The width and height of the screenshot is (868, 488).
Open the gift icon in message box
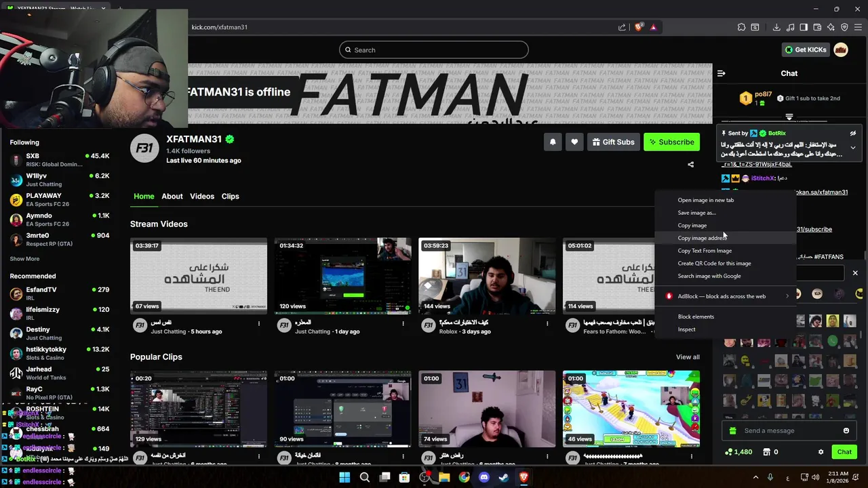732,430
